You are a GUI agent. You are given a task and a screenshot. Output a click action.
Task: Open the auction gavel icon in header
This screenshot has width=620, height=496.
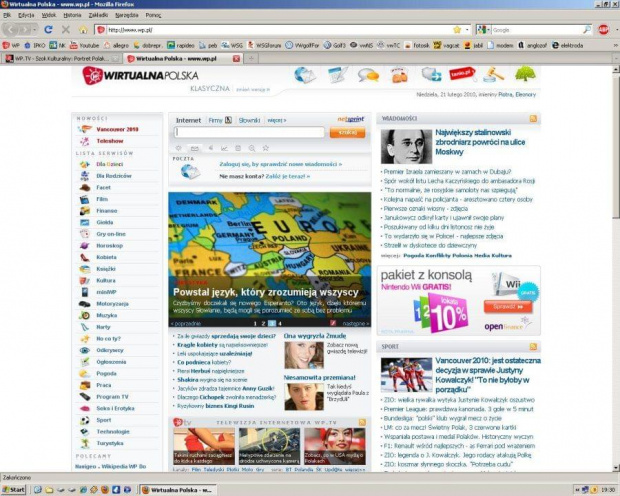click(494, 75)
